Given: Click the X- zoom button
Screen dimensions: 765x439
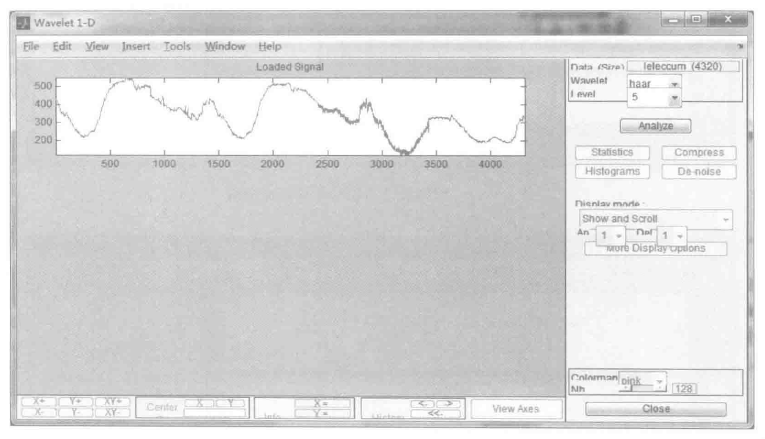Looking at the screenshot, I should (39, 413).
